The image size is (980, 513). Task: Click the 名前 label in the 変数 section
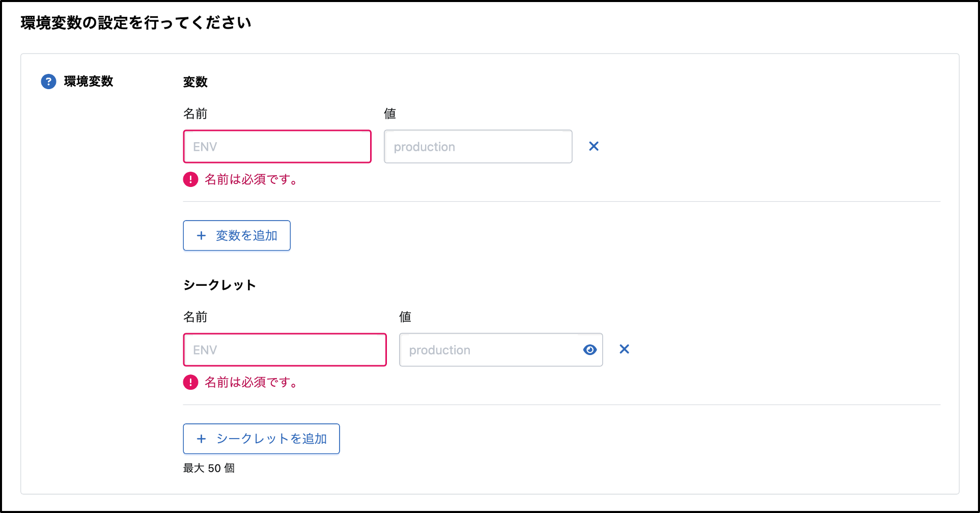coord(195,114)
